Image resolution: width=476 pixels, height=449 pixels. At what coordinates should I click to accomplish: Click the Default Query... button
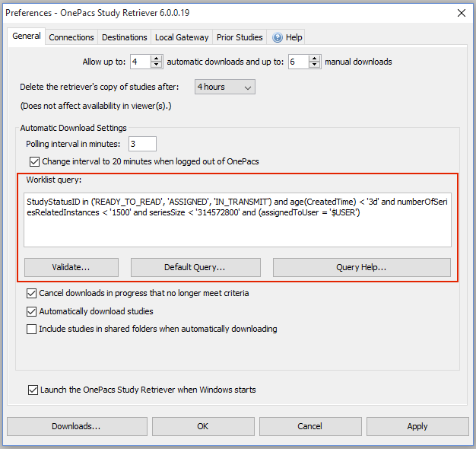(x=195, y=267)
